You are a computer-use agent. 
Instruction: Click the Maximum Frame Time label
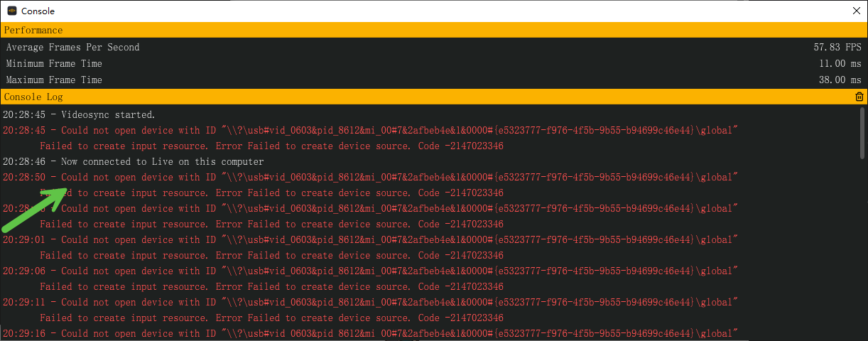(x=54, y=80)
